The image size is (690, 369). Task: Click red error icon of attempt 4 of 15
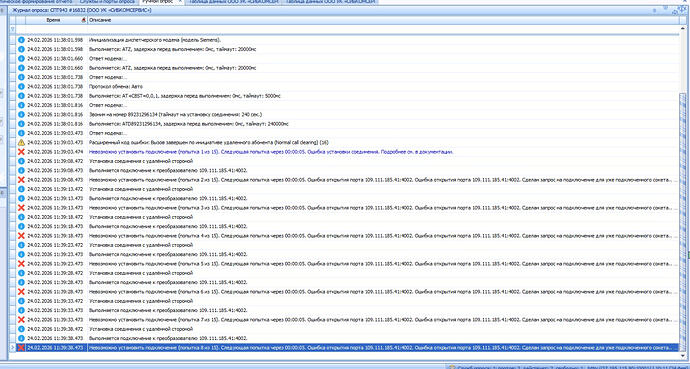coord(21,236)
